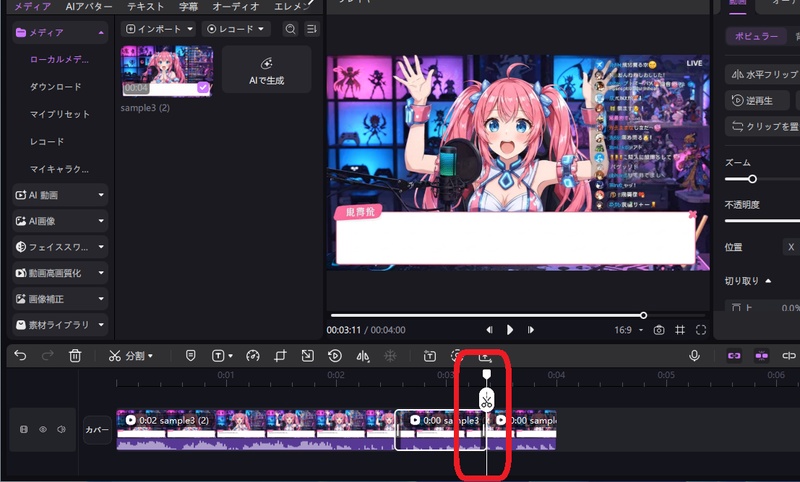This screenshot has height=482, width=800.
Task: Click the redo arrow icon
Action: pos(47,356)
